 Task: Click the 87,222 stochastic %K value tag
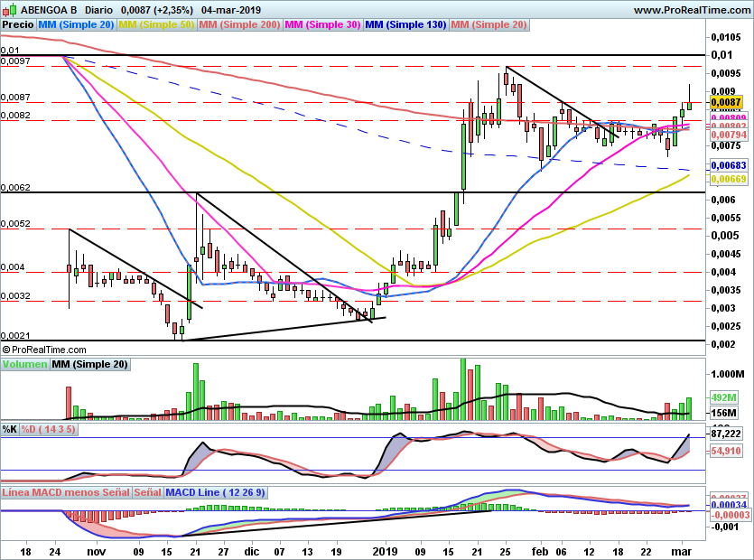click(726, 434)
